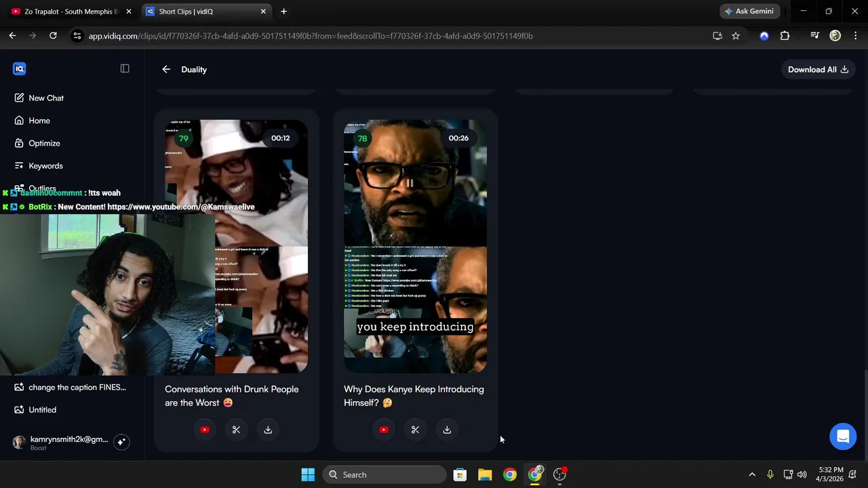Click the vidIQ logo in the sidebar
The image size is (868, 488).
(19, 68)
